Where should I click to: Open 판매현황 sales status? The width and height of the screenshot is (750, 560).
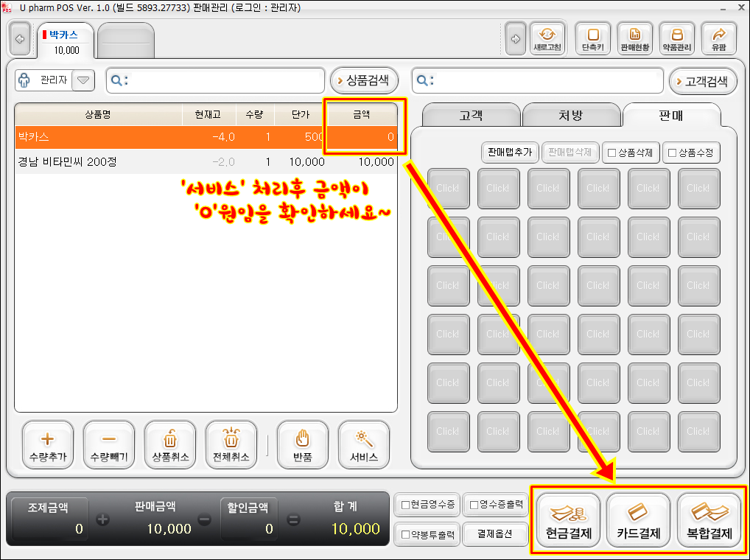635,39
